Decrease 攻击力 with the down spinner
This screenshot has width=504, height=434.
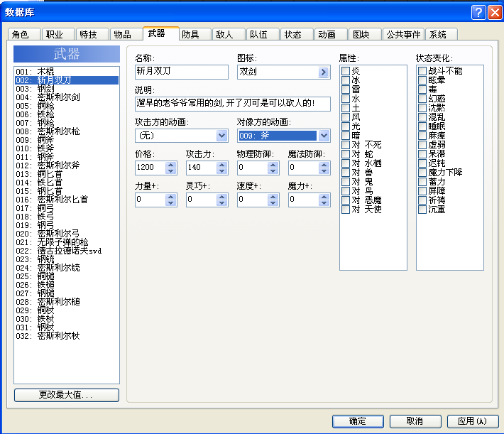[x=221, y=171]
